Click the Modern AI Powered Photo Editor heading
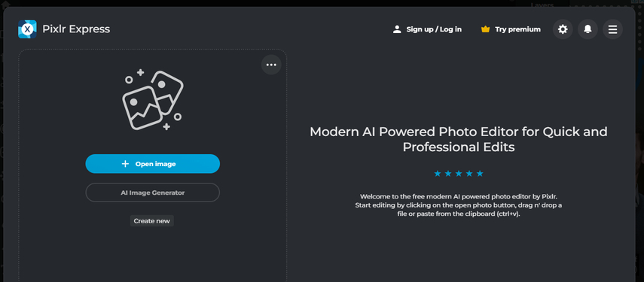Image resolution: width=644 pixels, height=282 pixels. 459,139
